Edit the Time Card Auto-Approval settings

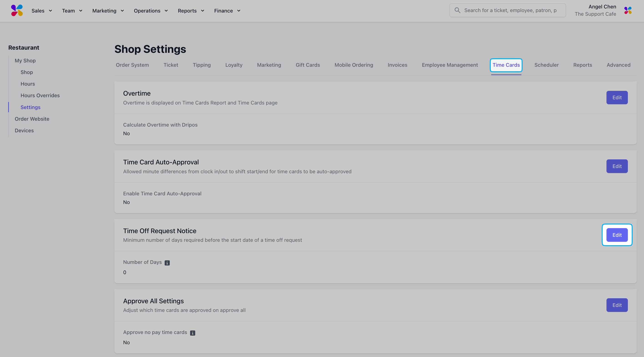tap(617, 166)
